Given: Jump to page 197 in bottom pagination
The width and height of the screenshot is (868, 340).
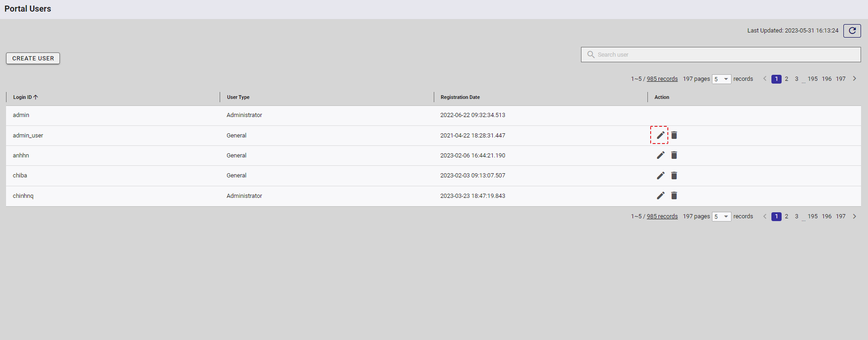Looking at the screenshot, I should [841, 216].
